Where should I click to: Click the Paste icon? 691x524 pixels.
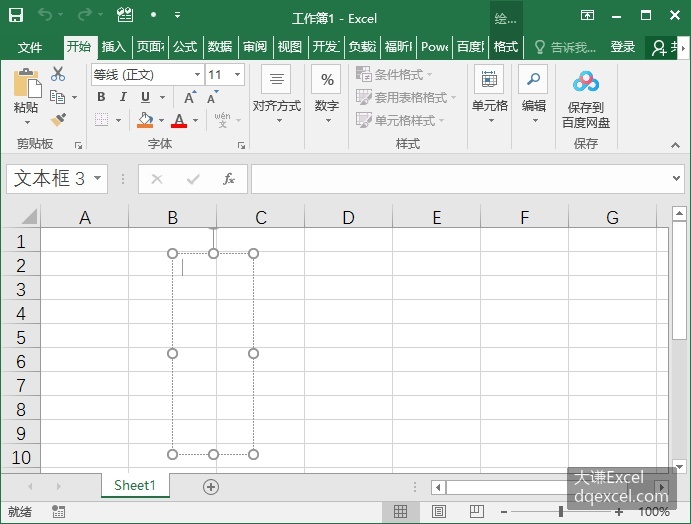tap(26, 82)
